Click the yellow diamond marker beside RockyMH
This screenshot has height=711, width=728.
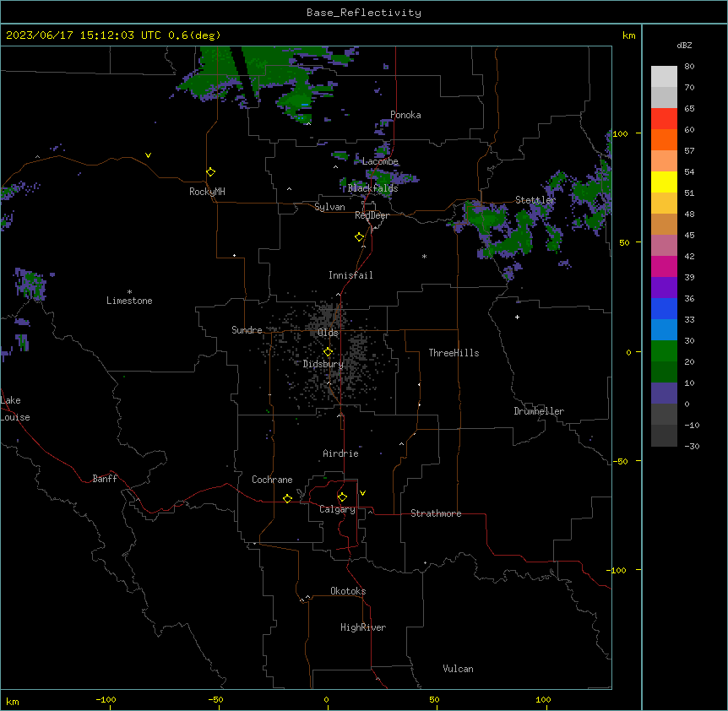[x=211, y=171]
